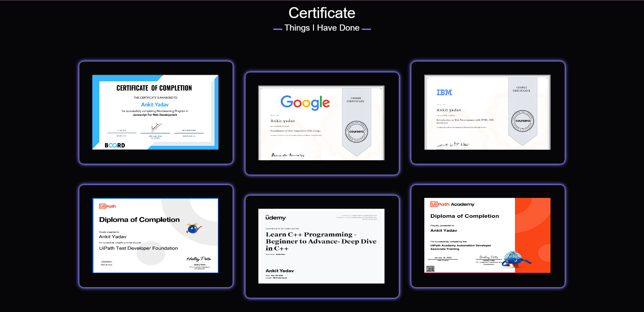Click the '12/20/2023' issue date on UiPath diploma
The width and height of the screenshot is (644, 312).
[107, 262]
